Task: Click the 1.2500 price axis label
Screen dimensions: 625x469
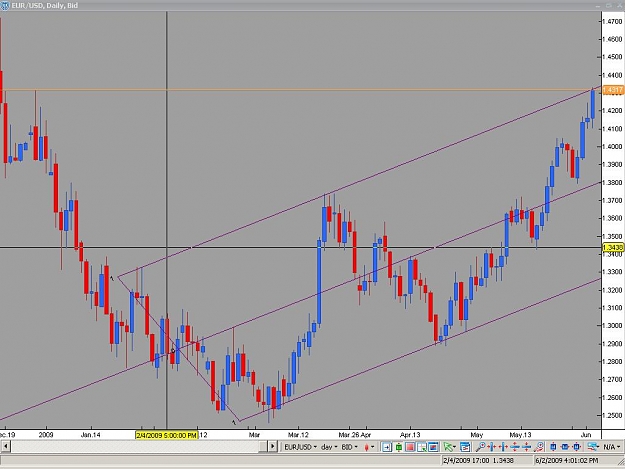Action: tap(612, 416)
